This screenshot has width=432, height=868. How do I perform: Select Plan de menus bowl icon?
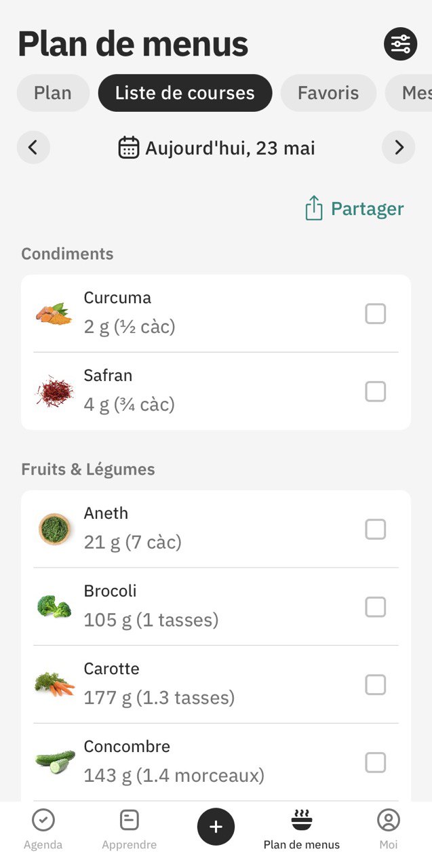click(x=302, y=819)
